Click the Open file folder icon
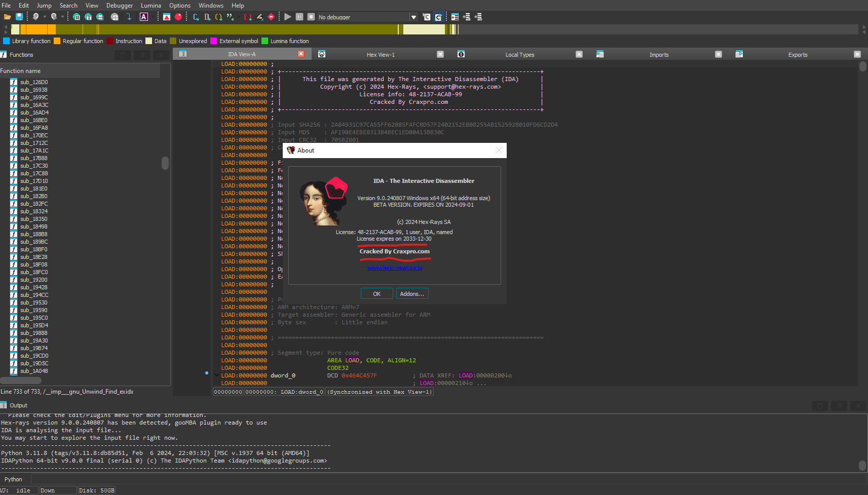Screen dimensions: 868x495 click(x=7, y=17)
